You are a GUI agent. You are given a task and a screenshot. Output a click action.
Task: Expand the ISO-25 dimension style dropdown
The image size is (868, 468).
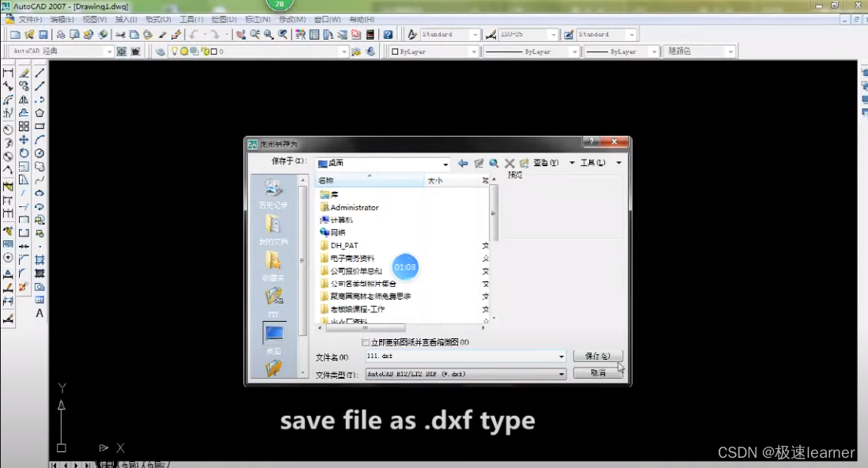(553, 34)
